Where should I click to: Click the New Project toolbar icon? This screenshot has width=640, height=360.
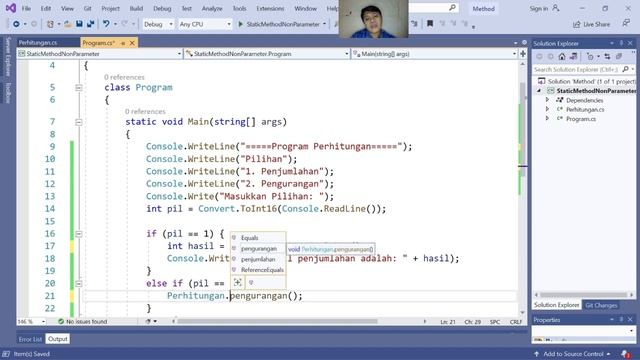pyautogui.click(x=50, y=24)
